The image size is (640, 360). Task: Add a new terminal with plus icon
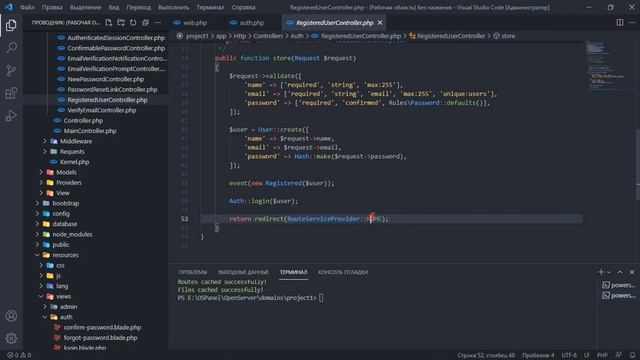[x=600, y=272]
